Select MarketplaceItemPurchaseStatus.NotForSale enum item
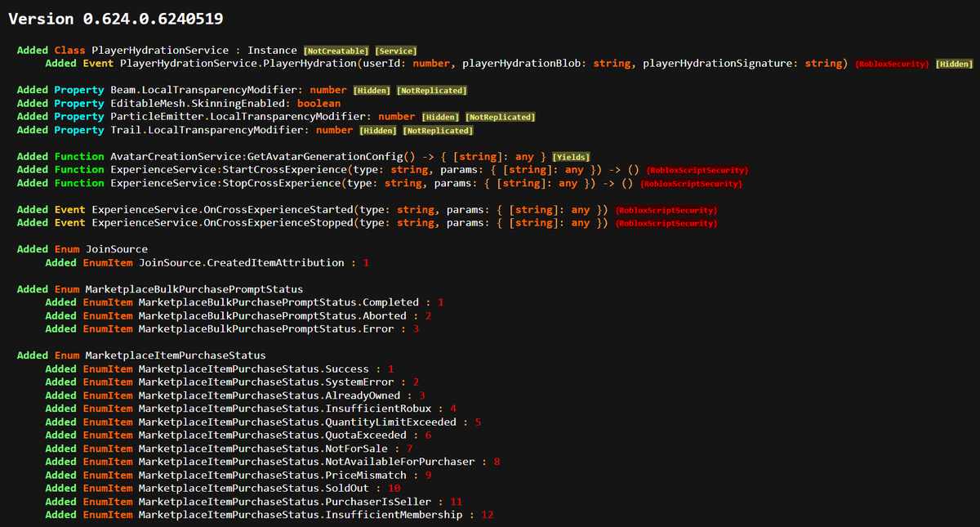980x527 pixels. point(263,449)
